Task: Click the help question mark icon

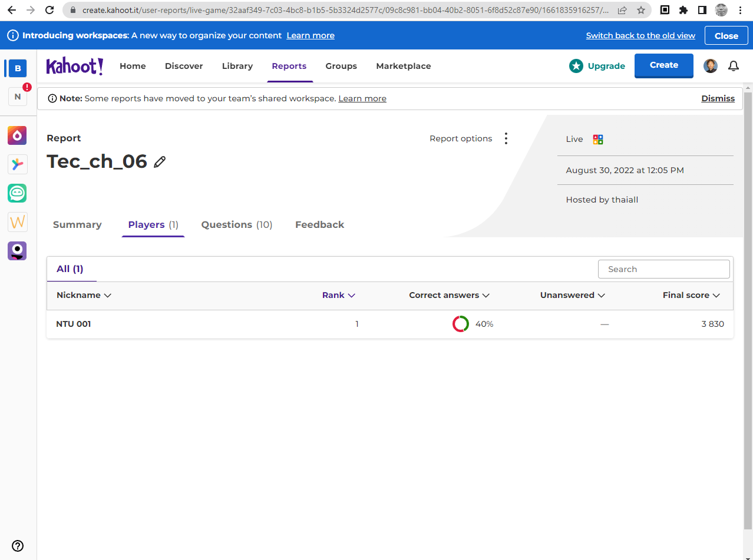Action: pyautogui.click(x=18, y=545)
